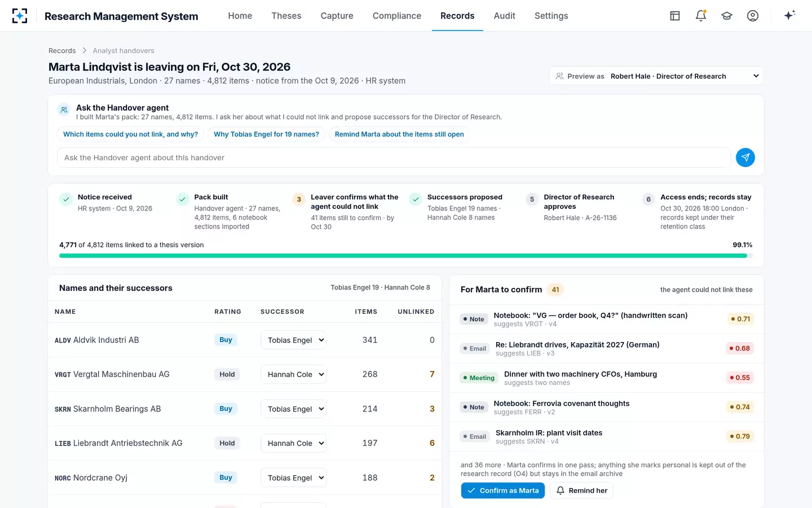The image size is (812, 508).
Task: Click the person icon beside Preview as
Action: (559, 76)
